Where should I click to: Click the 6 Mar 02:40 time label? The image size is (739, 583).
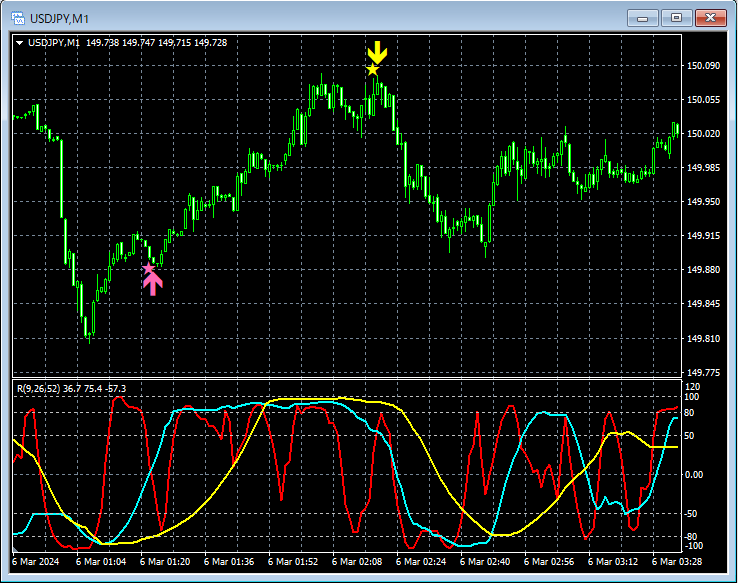pyautogui.click(x=485, y=562)
